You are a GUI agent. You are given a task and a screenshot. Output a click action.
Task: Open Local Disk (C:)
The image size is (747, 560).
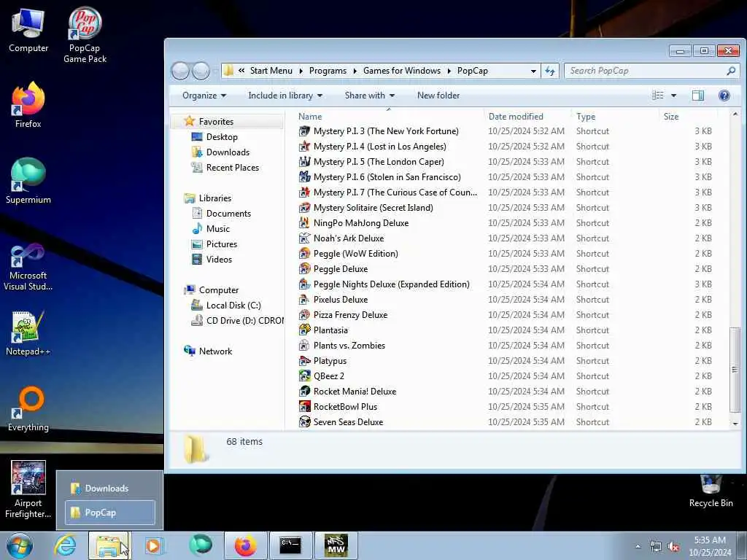(x=233, y=306)
